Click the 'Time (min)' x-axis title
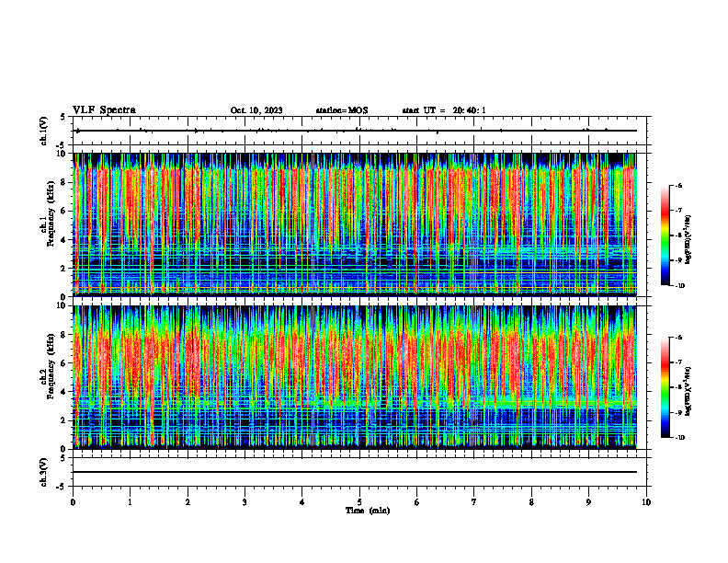Screen dimensions: 728x563 click(368, 511)
